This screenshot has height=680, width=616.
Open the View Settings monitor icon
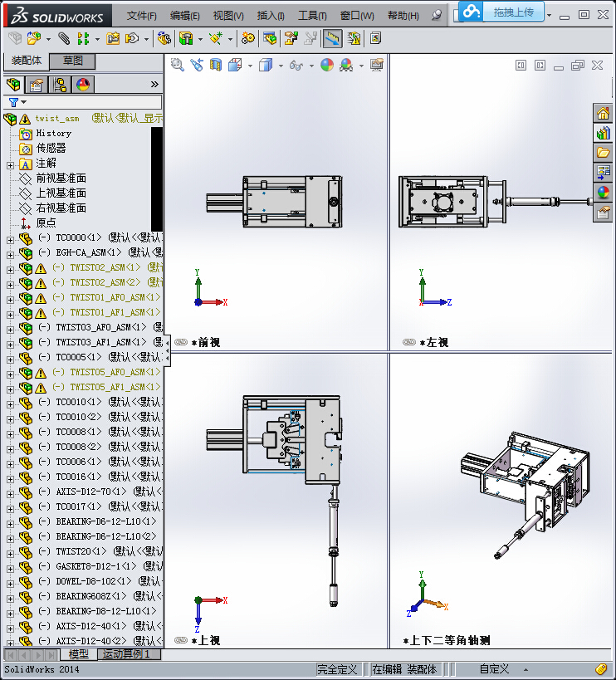pyautogui.click(x=377, y=65)
